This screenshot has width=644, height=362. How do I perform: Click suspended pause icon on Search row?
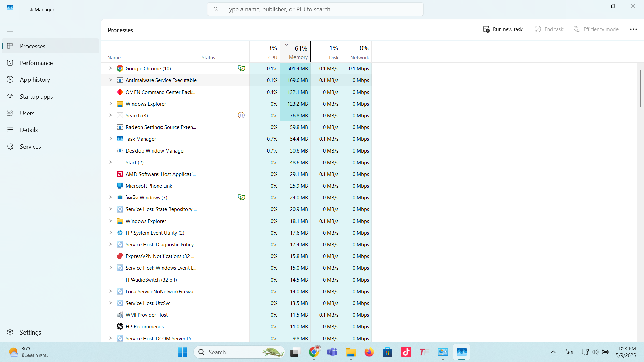(241, 115)
